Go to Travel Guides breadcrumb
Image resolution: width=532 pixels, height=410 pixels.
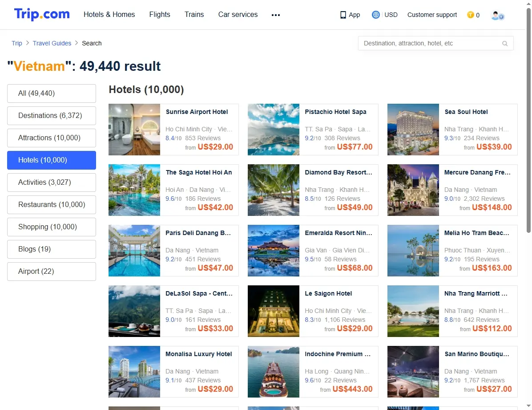coord(52,43)
